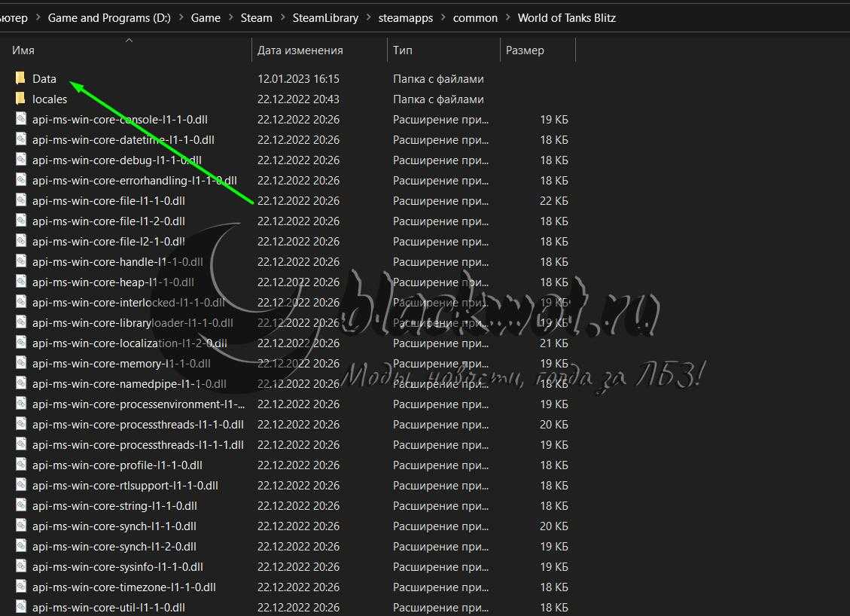850x616 pixels.
Task: Navigate to the Steam breadcrumb segment
Action: [257, 18]
